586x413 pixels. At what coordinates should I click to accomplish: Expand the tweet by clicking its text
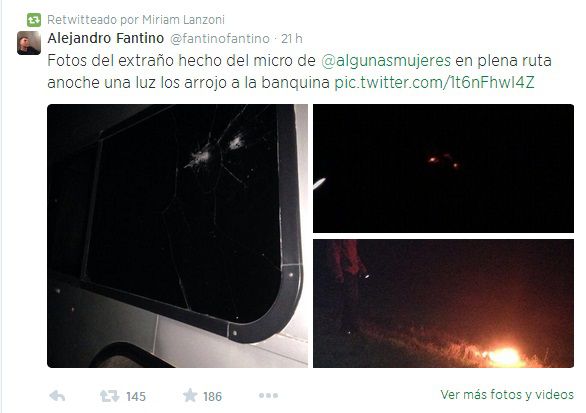coord(299,72)
